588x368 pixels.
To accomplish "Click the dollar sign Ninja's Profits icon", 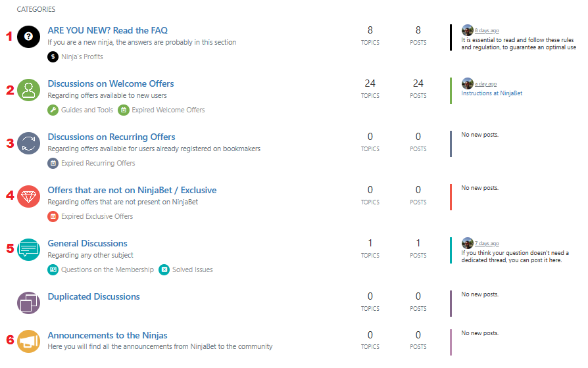I will click(53, 57).
